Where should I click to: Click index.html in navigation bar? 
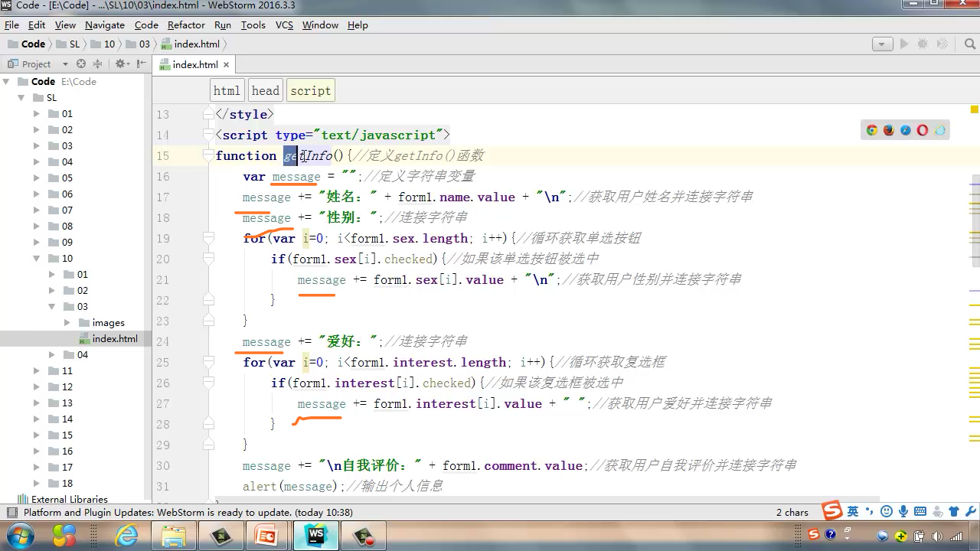pyautogui.click(x=191, y=44)
